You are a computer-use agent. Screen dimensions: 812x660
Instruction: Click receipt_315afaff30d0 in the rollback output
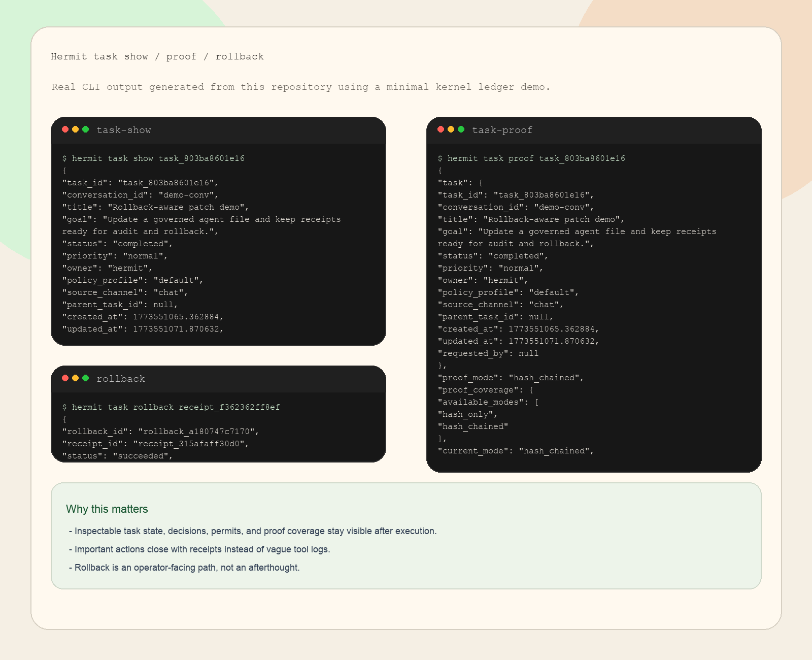[189, 443]
